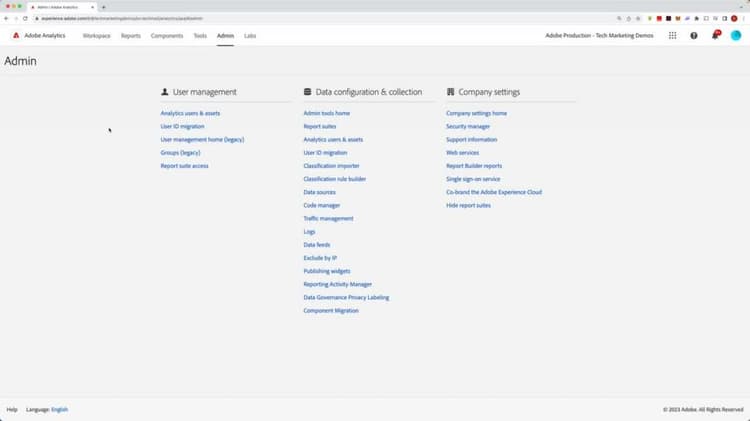Open Report suite access link
Image resolution: width=750 pixels, height=421 pixels.
click(x=184, y=166)
